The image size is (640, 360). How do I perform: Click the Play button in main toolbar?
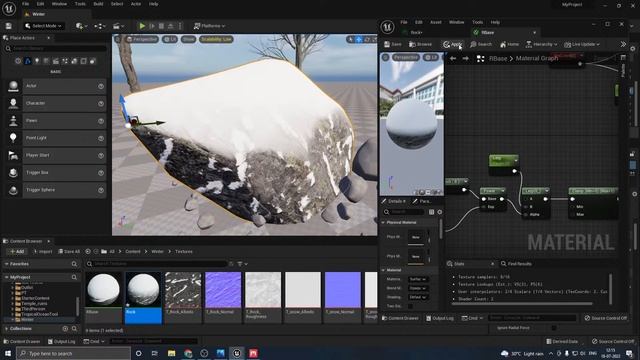click(x=142, y=26)
